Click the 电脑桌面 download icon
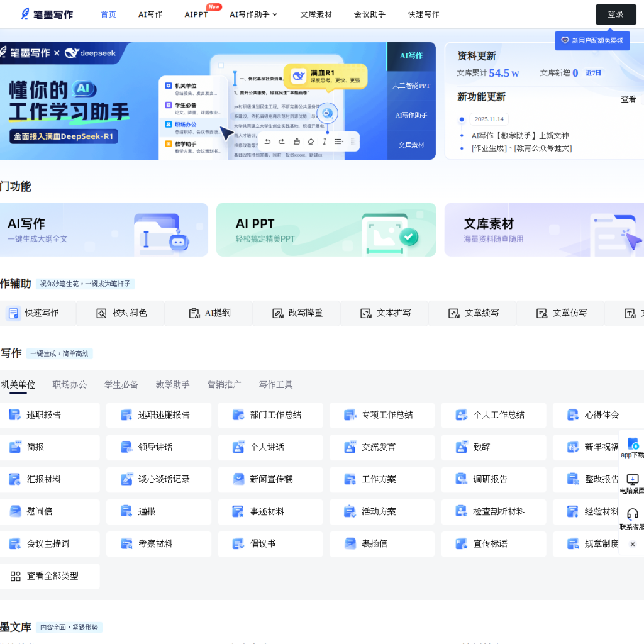Screen dimensions: 644x644 pyautogui.click(x=633, y=479)
